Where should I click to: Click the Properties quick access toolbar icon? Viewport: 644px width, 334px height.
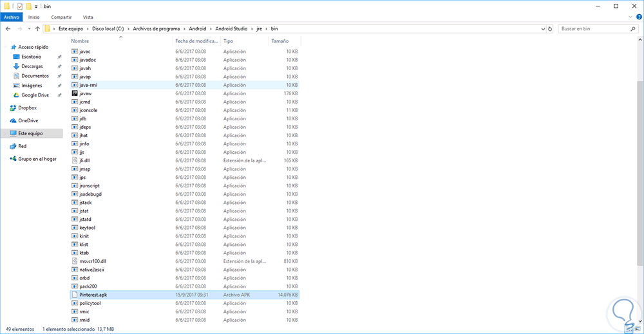[20, 6]
